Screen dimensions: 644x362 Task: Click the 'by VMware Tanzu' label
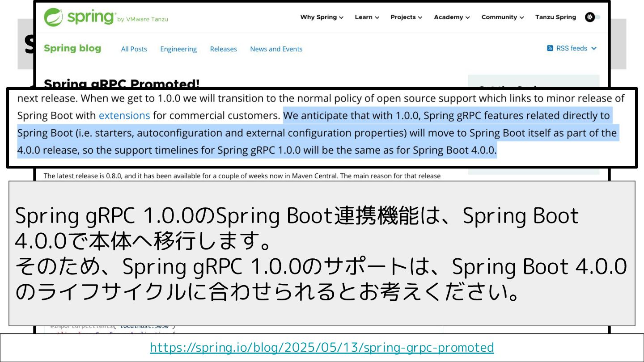click(143, 19)
